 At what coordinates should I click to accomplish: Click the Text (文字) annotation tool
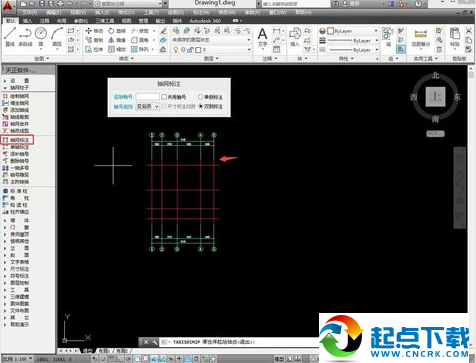click(x=263, y=37)
